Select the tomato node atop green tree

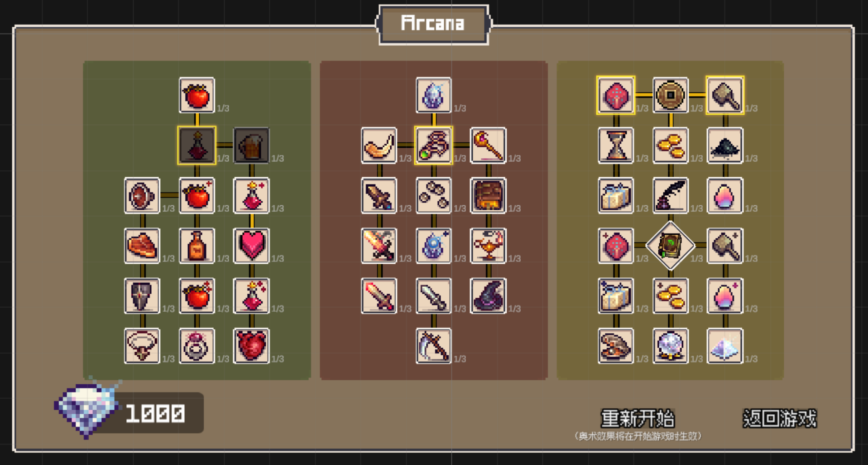tap(197, 95)
